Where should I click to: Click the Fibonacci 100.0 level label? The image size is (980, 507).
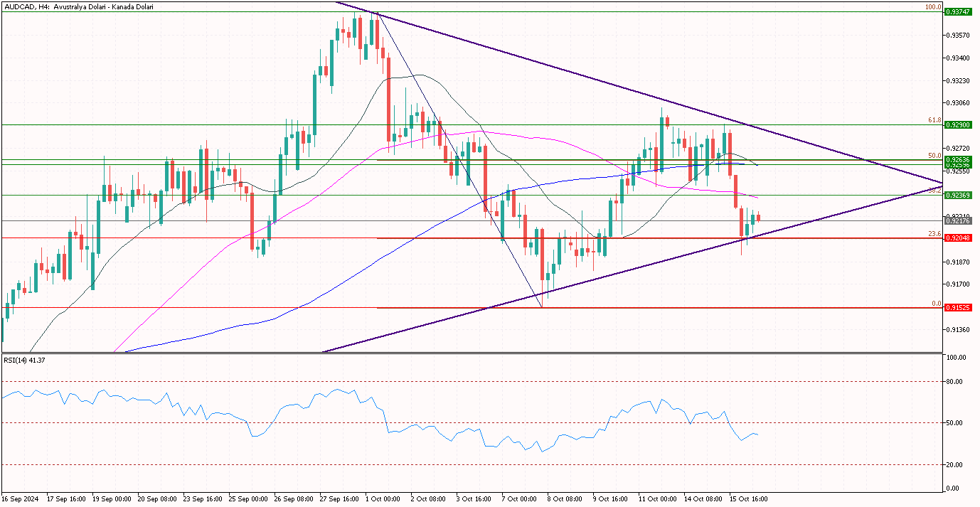pos(933,7)
